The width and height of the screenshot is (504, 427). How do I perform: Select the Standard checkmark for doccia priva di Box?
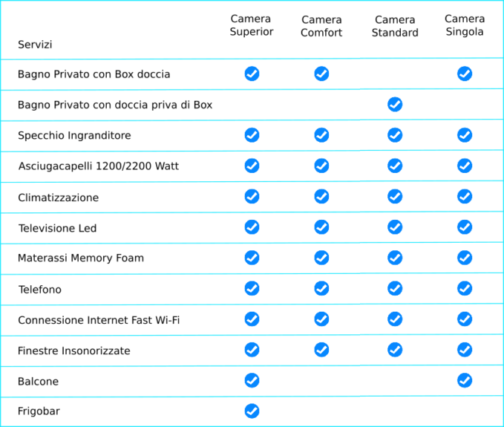(x=395, y=105)
